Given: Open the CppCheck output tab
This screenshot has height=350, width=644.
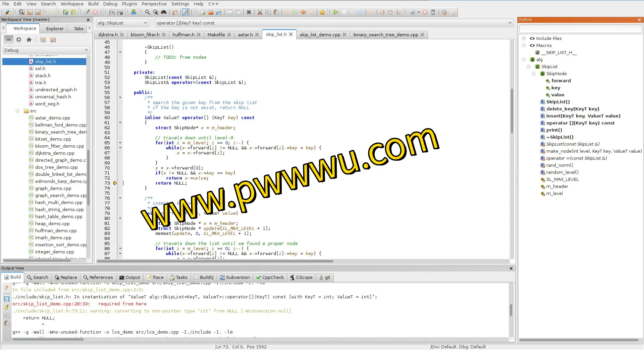Looking at the screenshot, I should click(x=270, y=278).
